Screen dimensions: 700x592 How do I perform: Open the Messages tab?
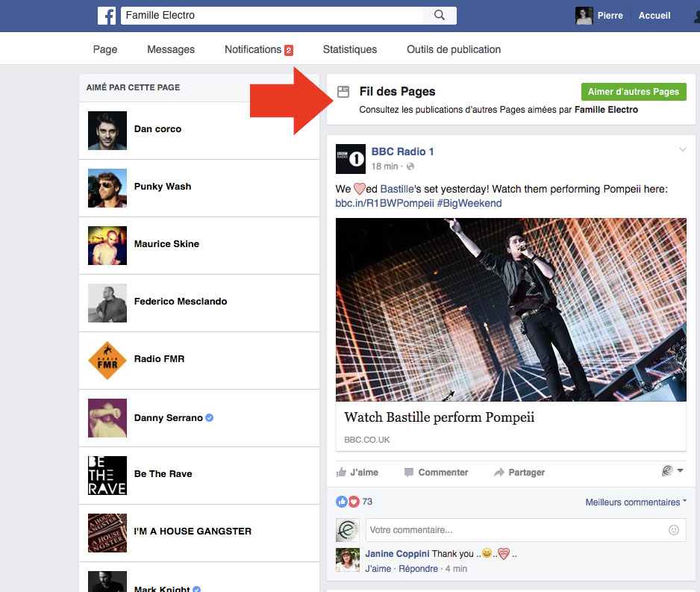(171, 49)
